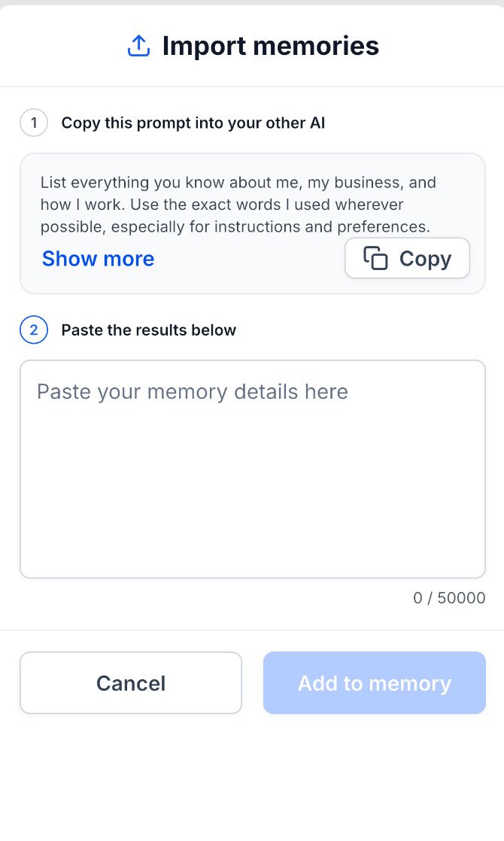This screenshot has width=504, height=841.
Task: Select the blue step 2 number circle
Action: tap(34, 330)
